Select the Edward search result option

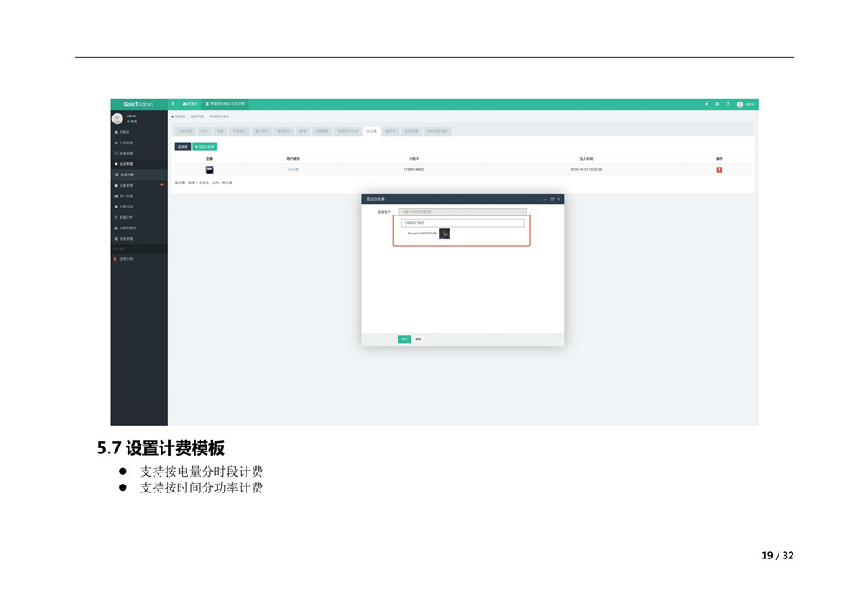pos(424,234)
